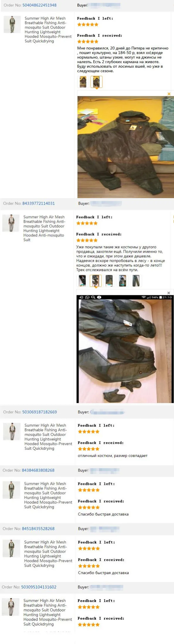Open product title ending 'Hooded Anti-mosquito Suit'
The width and height of the screenshot is (174, 644).
pyautogui.click(x=44, y=228)
